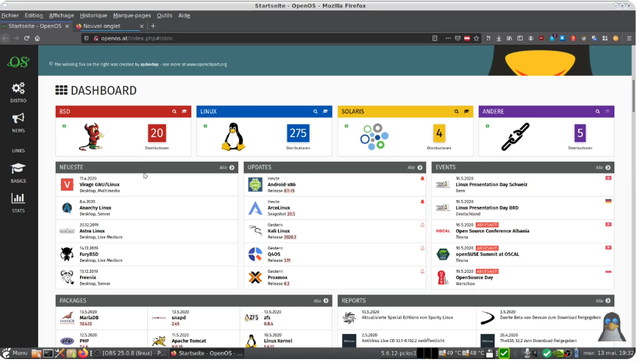Bookmark this page with star icon
The height and width of the screenshot is (362, 637).
[x=477, y=38]
